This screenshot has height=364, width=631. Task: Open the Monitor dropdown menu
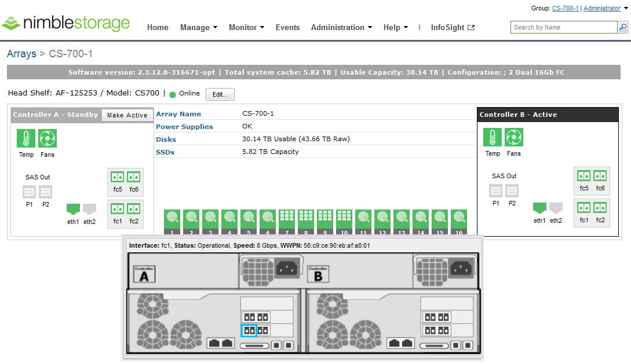coord(246,27)
